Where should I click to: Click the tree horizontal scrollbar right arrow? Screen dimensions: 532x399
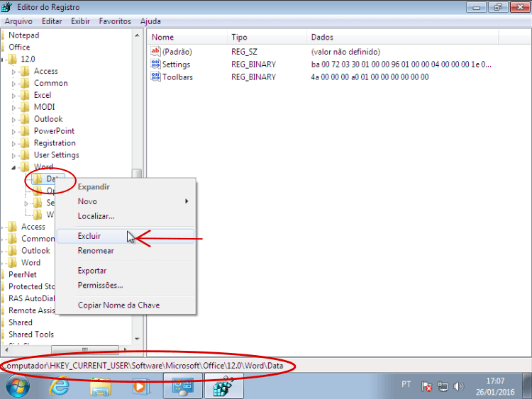tap(126, 349)
